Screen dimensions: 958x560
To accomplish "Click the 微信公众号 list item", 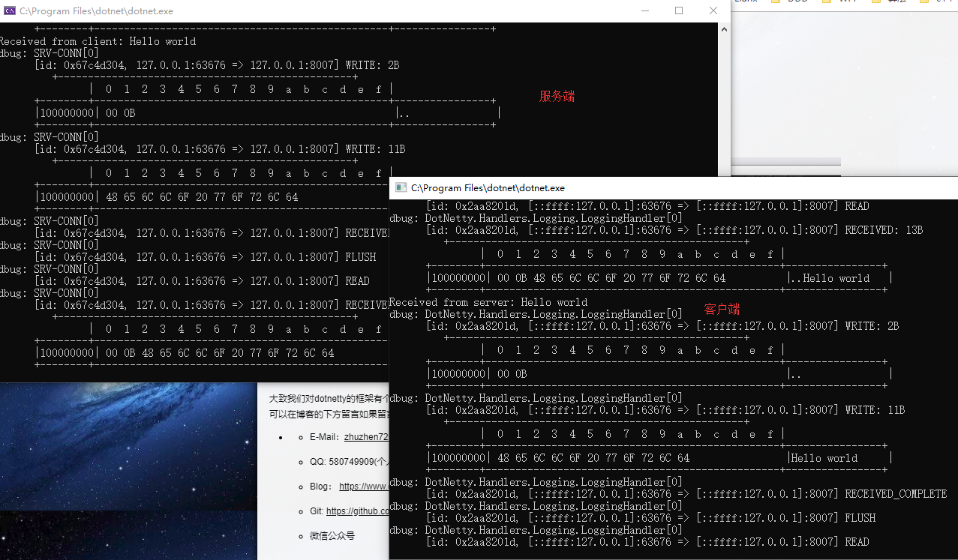I will click(x=332, y=536).
